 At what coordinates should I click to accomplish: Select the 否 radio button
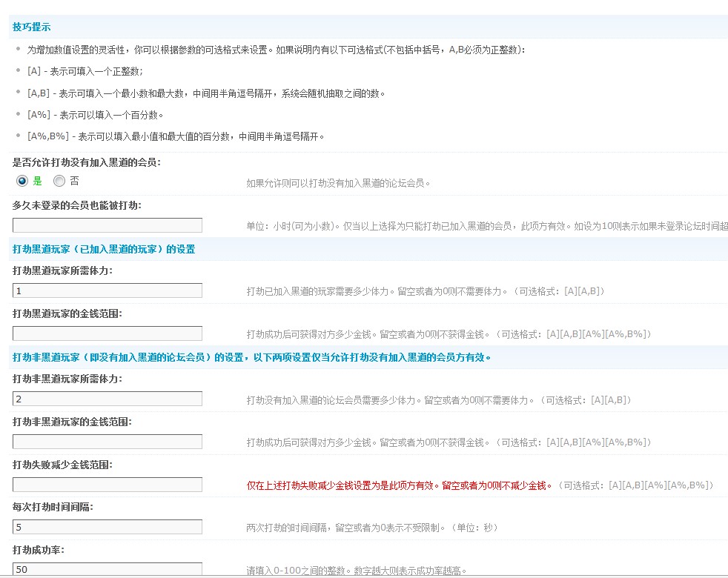tap(59, 181)
